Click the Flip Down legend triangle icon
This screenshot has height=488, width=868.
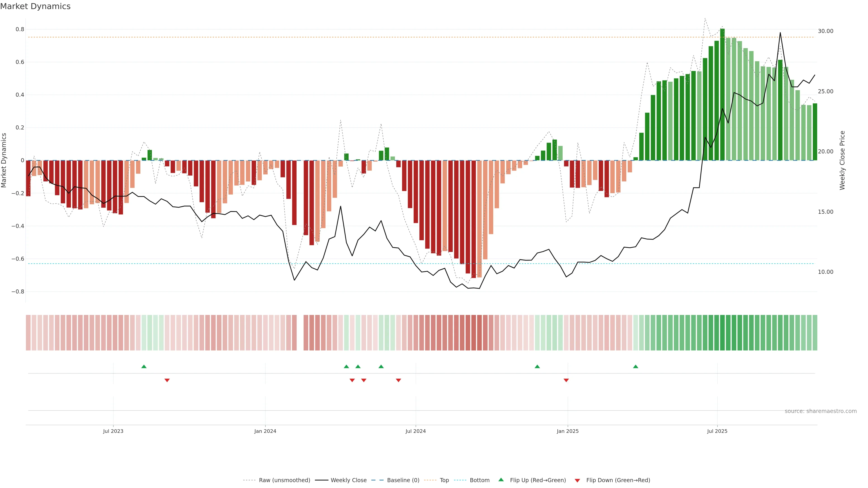577,480
